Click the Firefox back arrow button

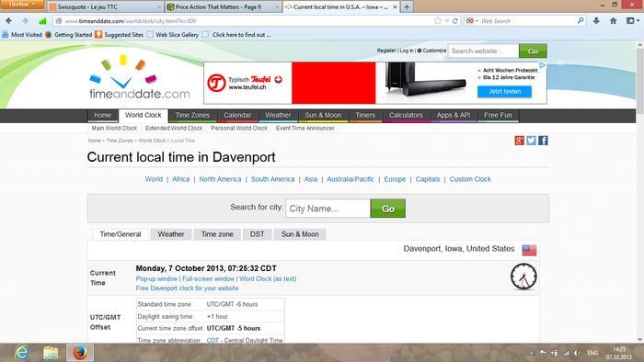pos(8,20)
